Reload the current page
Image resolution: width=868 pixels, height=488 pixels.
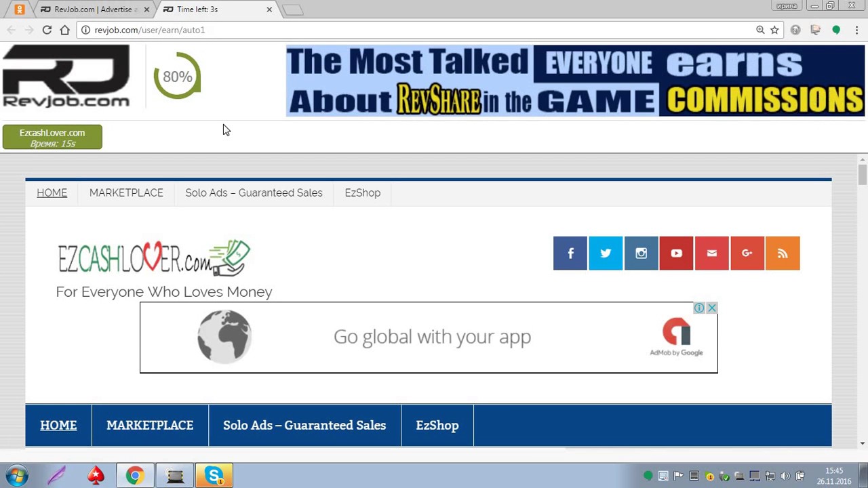click(47, 30)
